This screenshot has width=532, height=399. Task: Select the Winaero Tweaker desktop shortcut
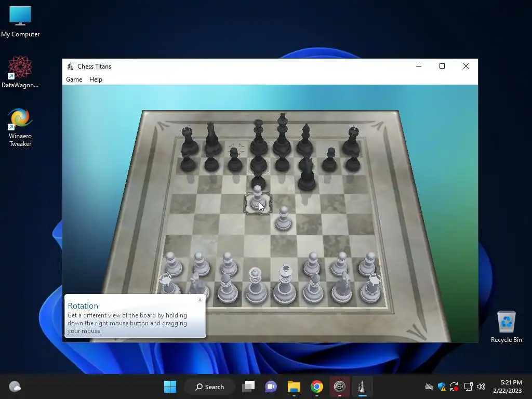point(20,127)
